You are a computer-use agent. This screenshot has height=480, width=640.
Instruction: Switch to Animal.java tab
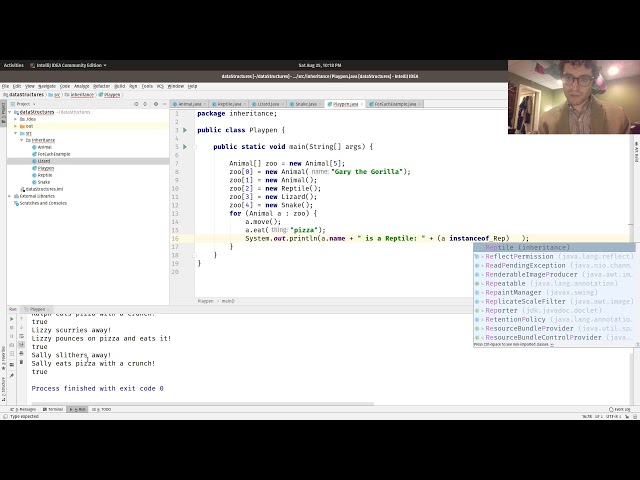click(x=190, y=104)
